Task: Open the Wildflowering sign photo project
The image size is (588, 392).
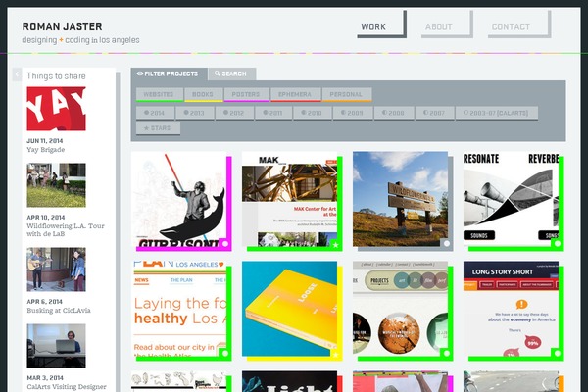Action: tap(400, 199)
